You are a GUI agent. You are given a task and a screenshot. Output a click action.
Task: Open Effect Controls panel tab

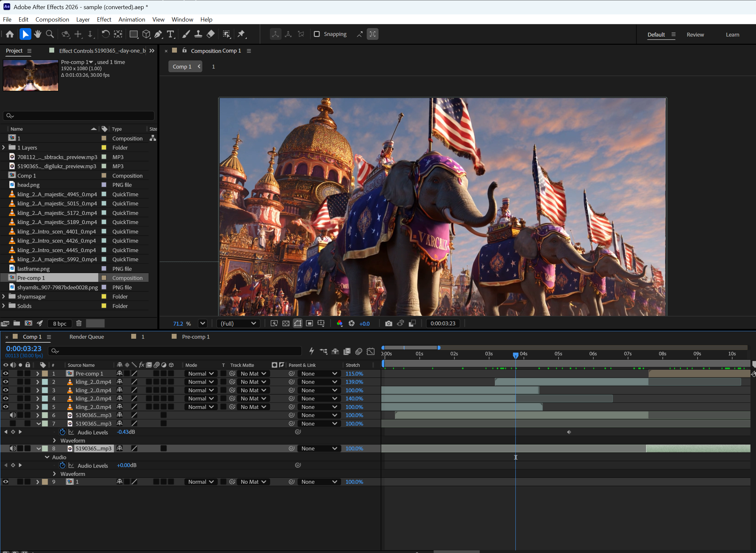tap(102, 51)
